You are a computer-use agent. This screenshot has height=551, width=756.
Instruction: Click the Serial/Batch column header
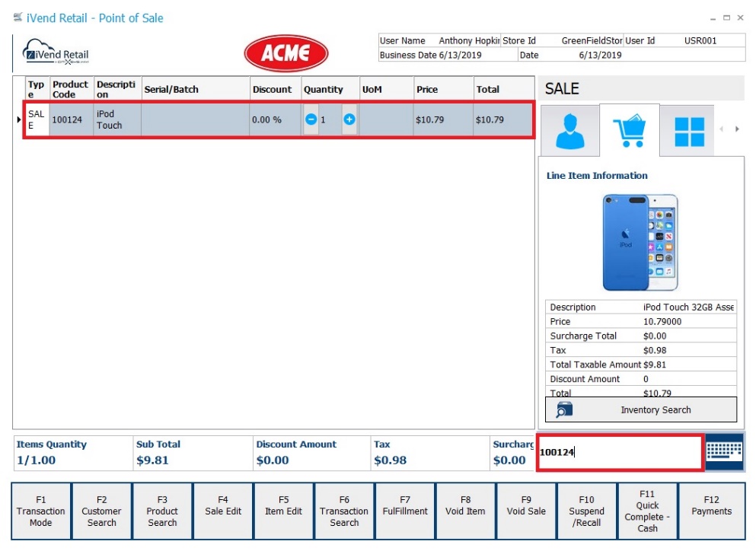click(195, 89)
